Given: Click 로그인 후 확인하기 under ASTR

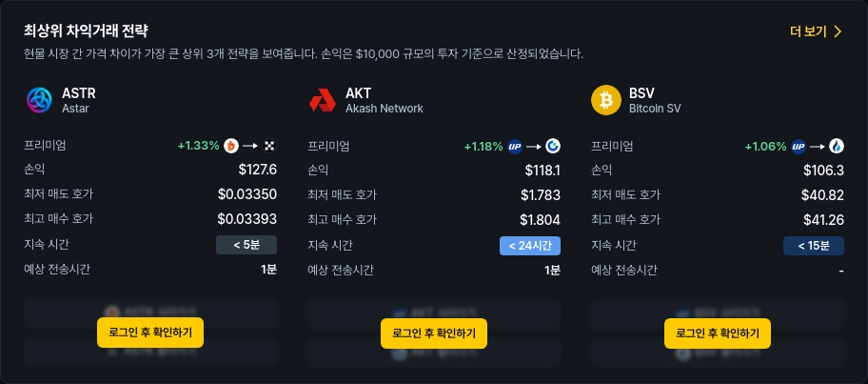Looking at the screenshot, I should pyautogui.click(x=150, y=333).
